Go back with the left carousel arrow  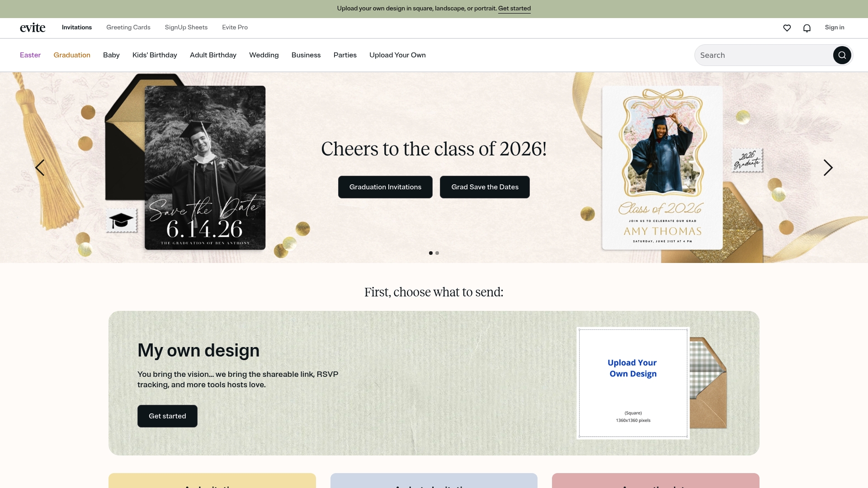click(x=40, y=168)
